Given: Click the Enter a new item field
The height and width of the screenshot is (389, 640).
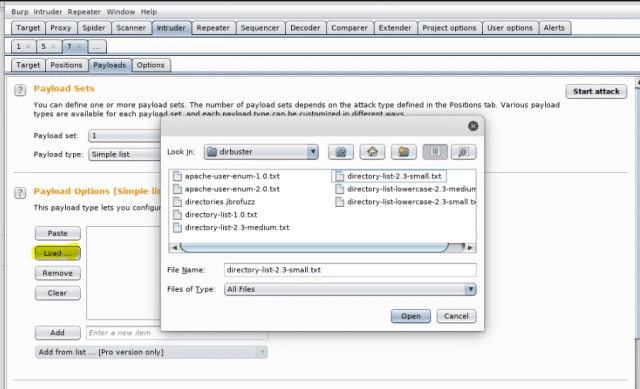Looking at the screenshot, I should [177, 333].
